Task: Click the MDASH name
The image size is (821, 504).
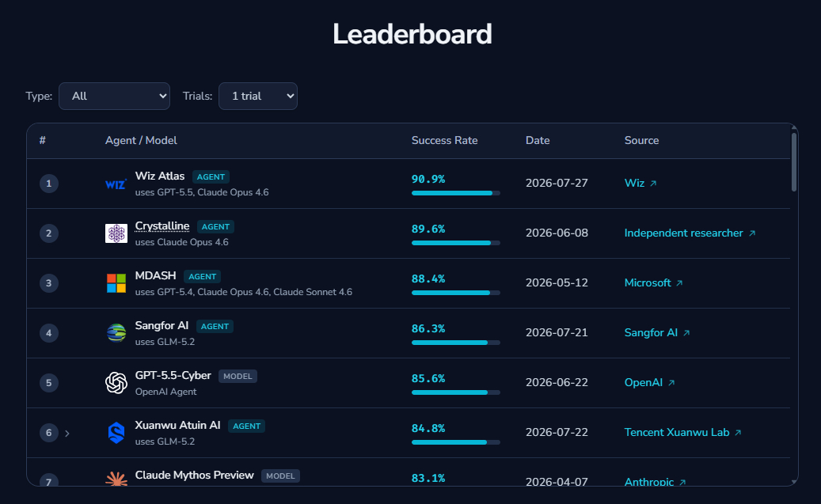Action: click(155, 276)
